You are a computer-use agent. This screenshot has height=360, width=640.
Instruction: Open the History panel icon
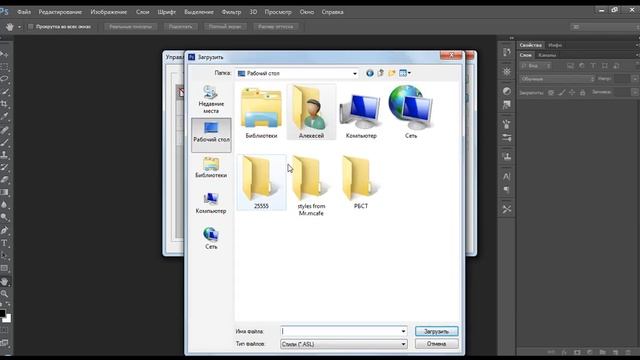tap(507, 52)
